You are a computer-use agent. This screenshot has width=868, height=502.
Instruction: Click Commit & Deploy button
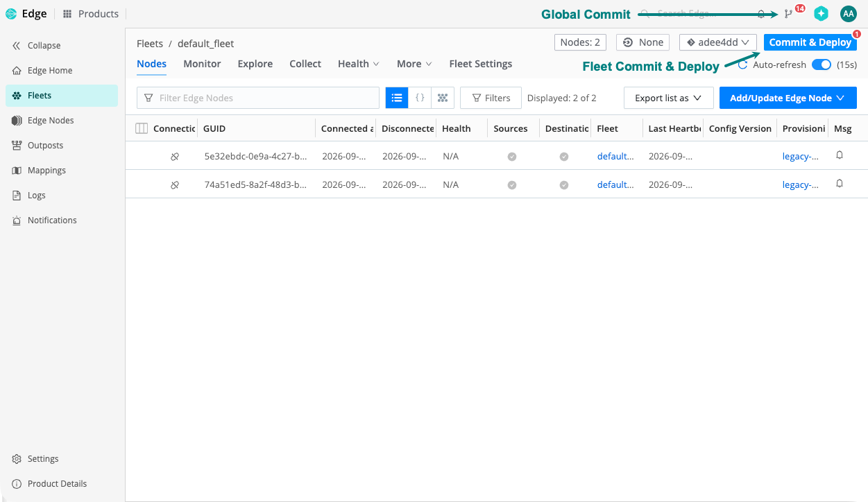click(x=810, y=42)
